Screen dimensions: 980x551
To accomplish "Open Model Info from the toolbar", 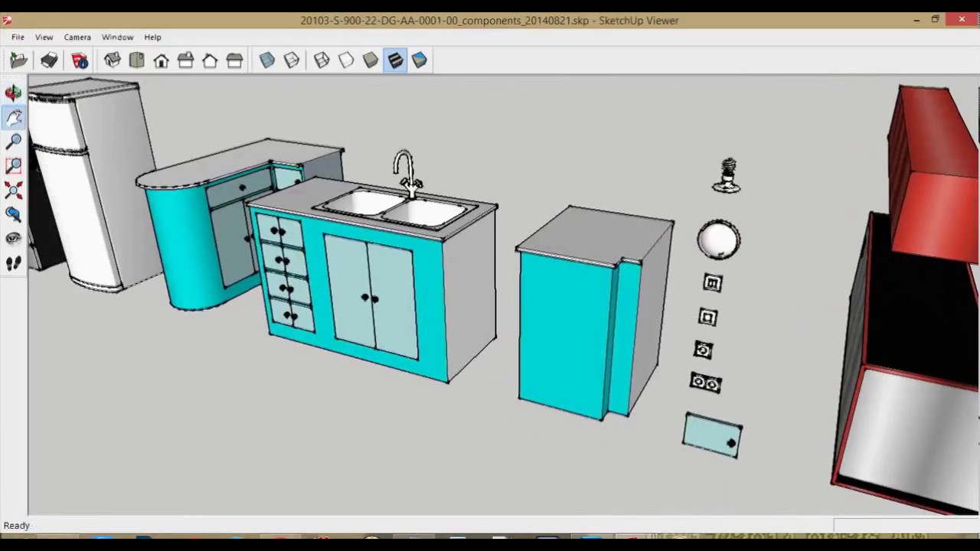I will click(80, 60).
